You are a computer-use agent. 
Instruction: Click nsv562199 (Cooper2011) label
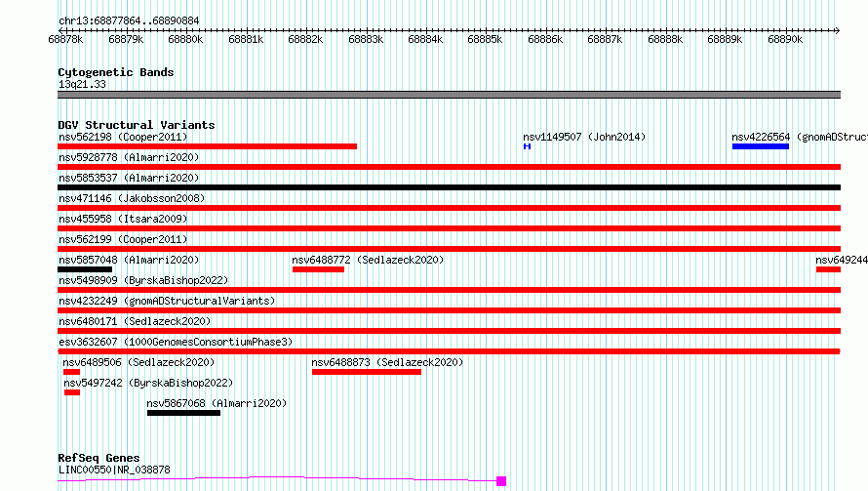point(123,239)
